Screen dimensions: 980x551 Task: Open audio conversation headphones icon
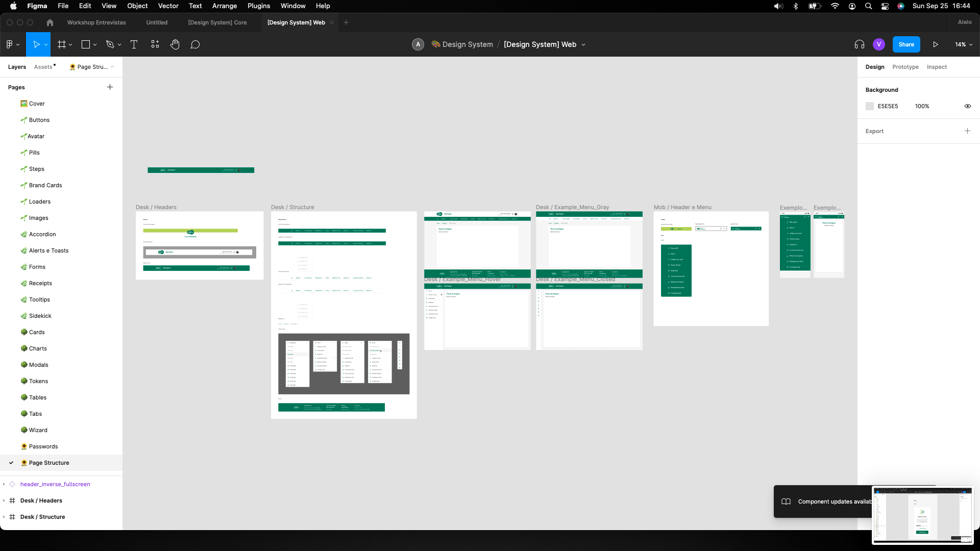(860, 44)
